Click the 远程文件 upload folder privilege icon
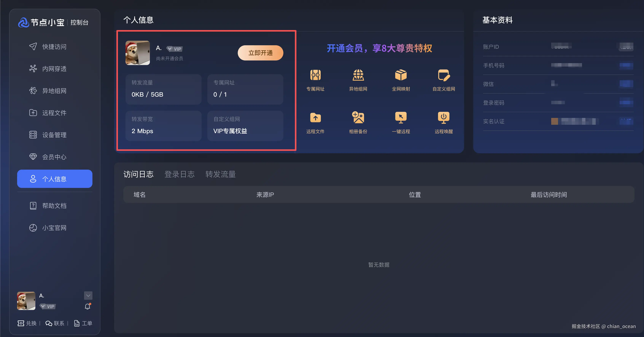The width and height of the screenshot is (644, 337). [315, 118]
